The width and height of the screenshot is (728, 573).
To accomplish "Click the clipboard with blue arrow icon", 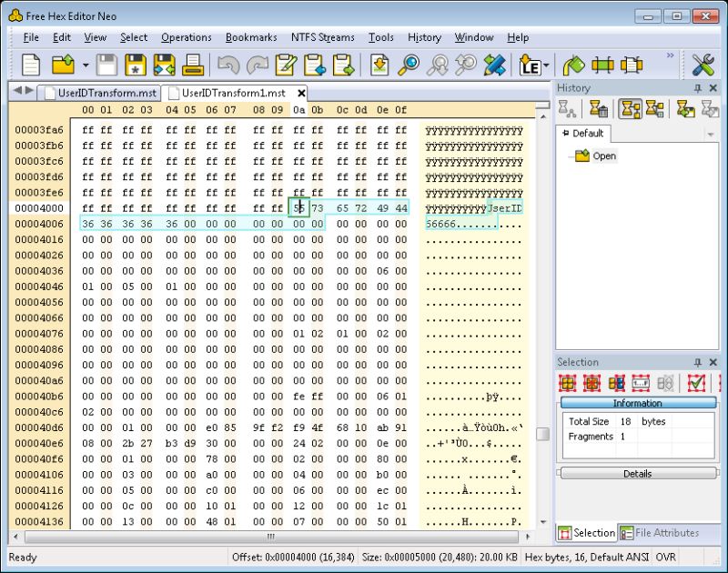I will pos(314,65).
